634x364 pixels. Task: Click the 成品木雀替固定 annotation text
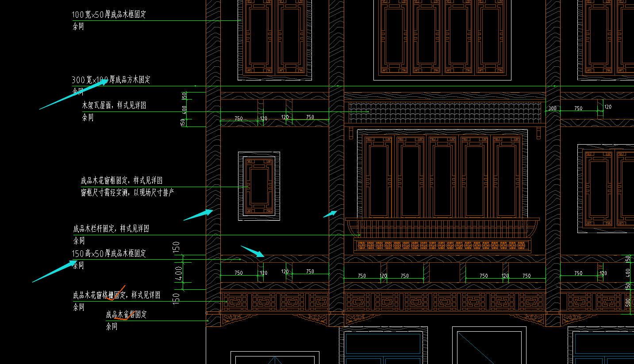pyautogui.click(x=126, y=314)
